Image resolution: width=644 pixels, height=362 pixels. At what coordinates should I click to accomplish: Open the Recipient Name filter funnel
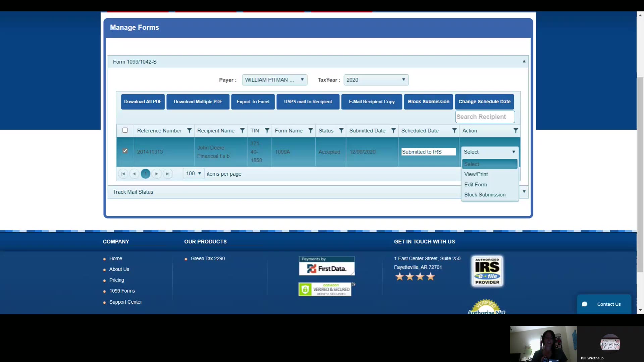[242, 131]
